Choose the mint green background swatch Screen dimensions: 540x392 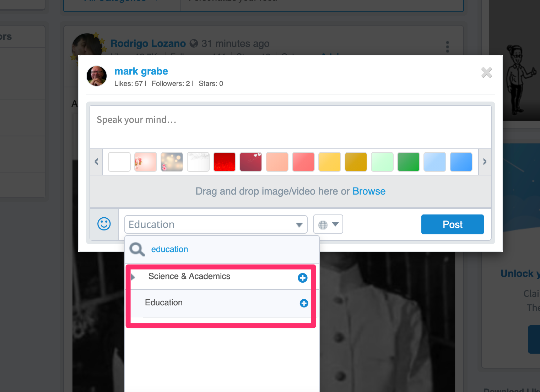click(382, 162)
